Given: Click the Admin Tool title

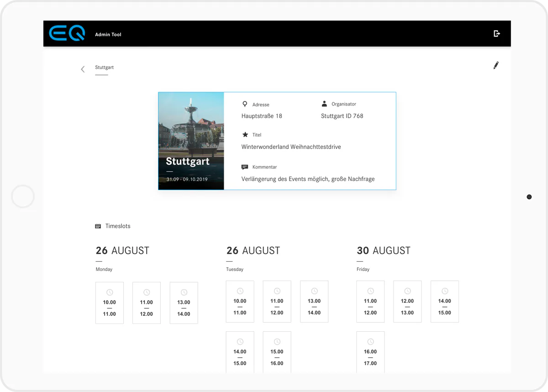Looking at the screenshot, I should (x=108, y=35).
